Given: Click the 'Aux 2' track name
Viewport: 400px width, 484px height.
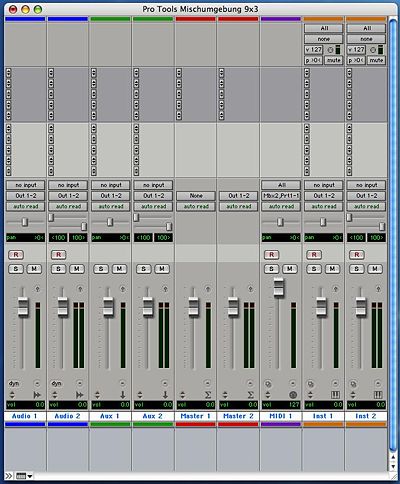Looking at the screenshot, I should coord(153,416).
